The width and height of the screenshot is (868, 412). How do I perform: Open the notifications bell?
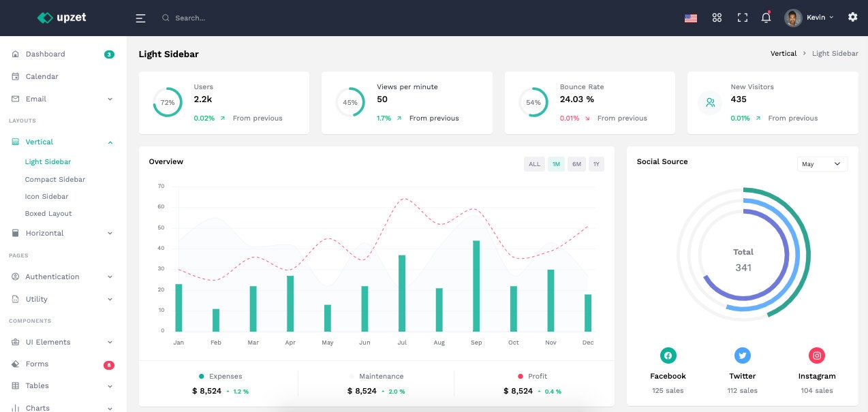click(x=766, y=18)
